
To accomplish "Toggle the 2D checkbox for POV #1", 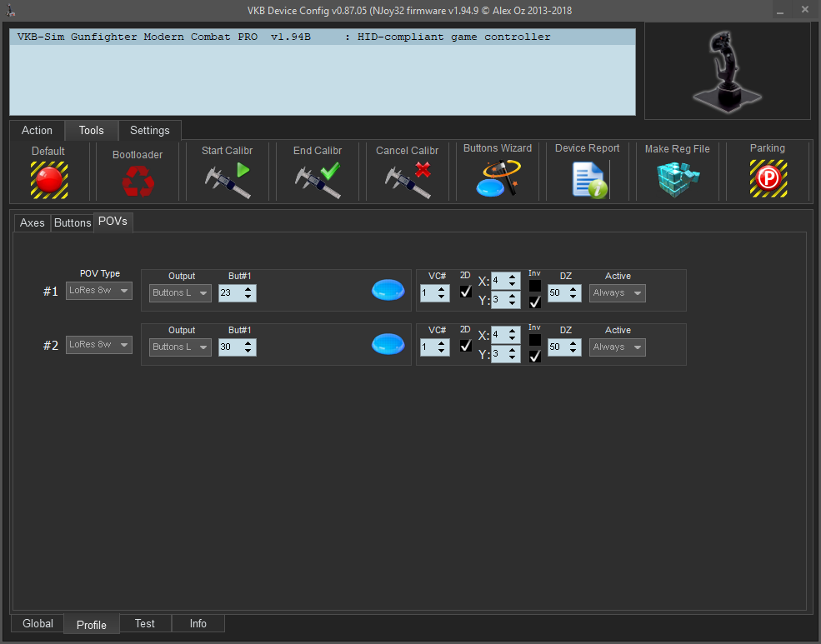I will [x=465, y=292].
